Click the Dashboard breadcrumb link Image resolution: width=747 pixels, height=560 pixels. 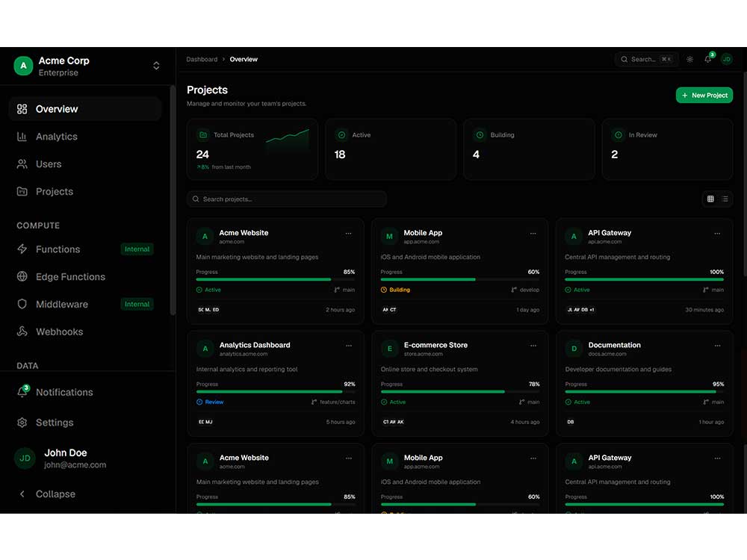(202, 60)
